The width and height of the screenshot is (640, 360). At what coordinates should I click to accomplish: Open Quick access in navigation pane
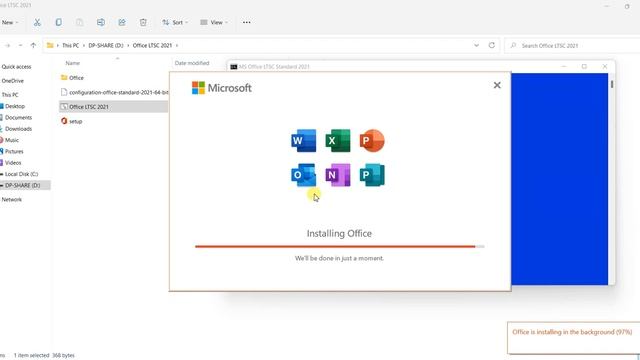pos(16,67)
